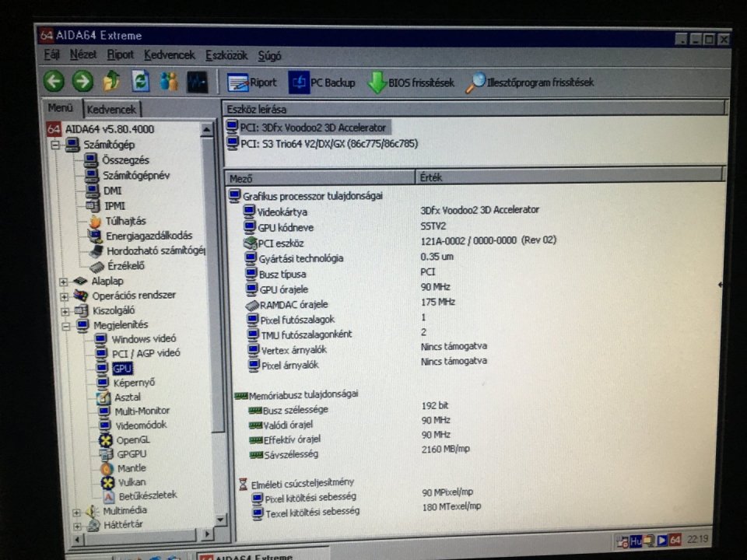
Task: Select Videomódok in the tree
Action: [133, 425]
